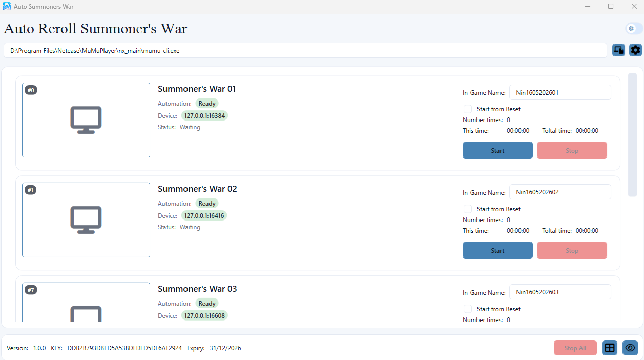
Task: Start automation for Summoner's War 02
Action: pyautogui.click(x=497, y=251)
